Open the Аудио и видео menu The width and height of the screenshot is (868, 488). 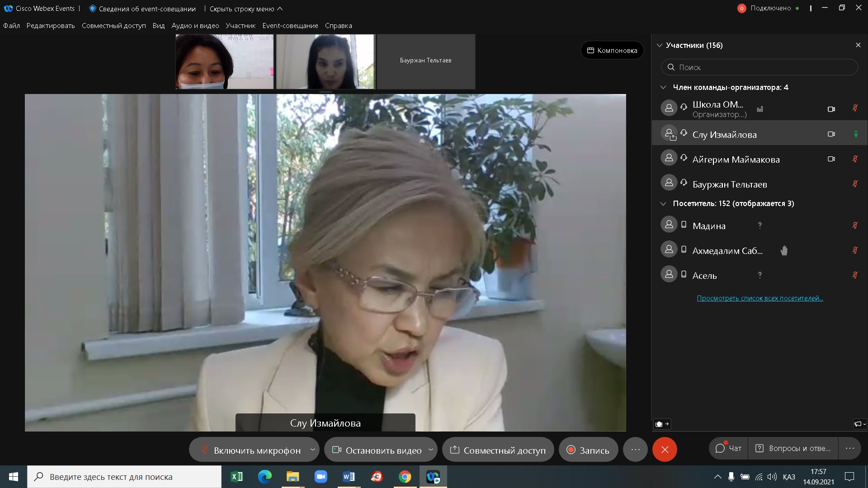[x=195, y=26]
